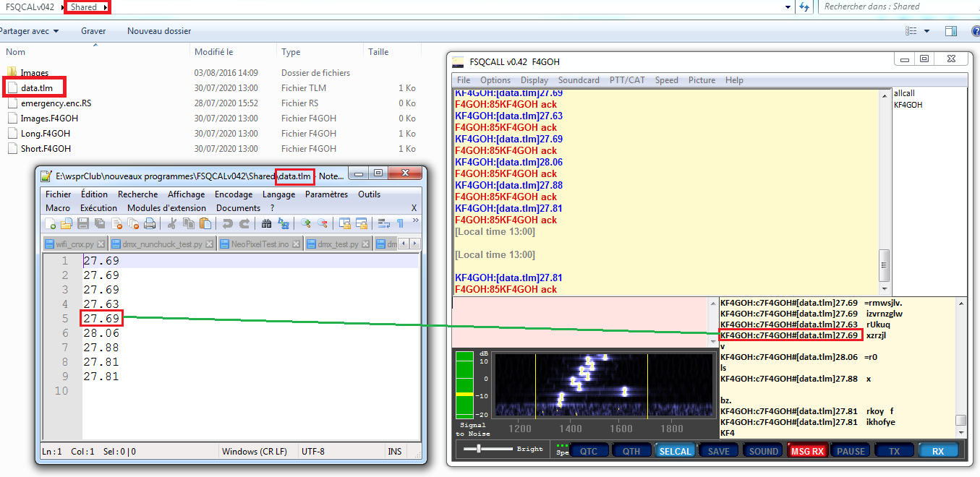Click the Close All icon in Notepad++
Image resolution: width=980 pixels, height=477 pixels.
tap(134, 223)
